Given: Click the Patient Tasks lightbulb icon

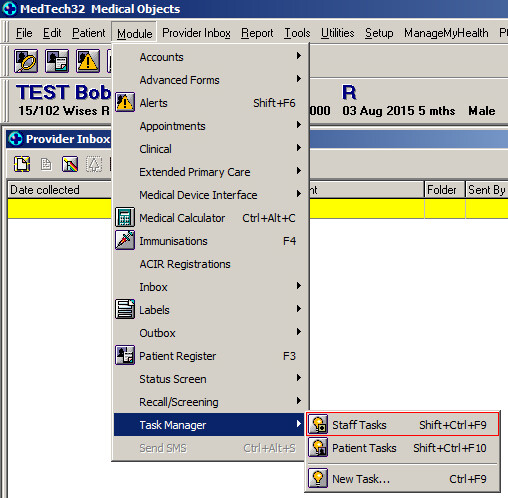Looking at the screenshot, I should tap(318, 447).
